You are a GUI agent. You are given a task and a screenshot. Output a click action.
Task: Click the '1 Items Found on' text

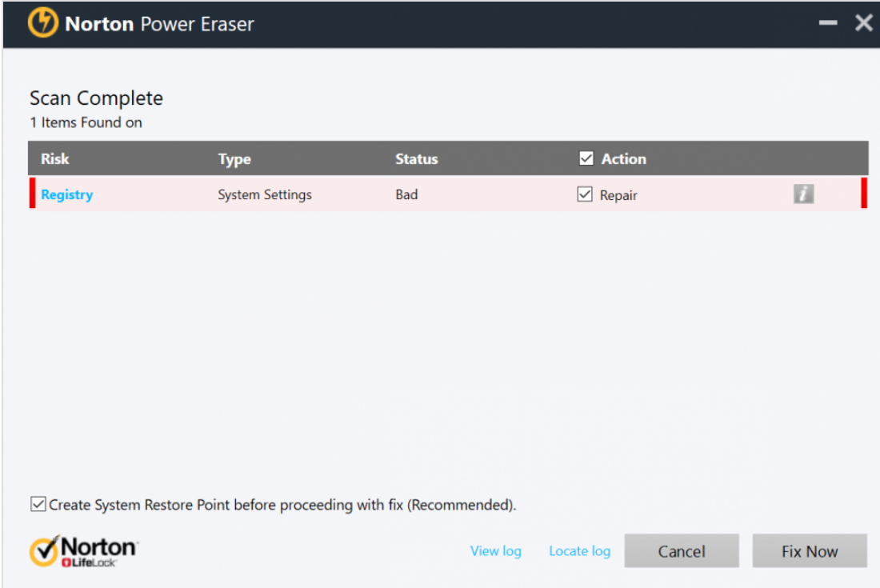pyautogui.click(x=86, y=122)
